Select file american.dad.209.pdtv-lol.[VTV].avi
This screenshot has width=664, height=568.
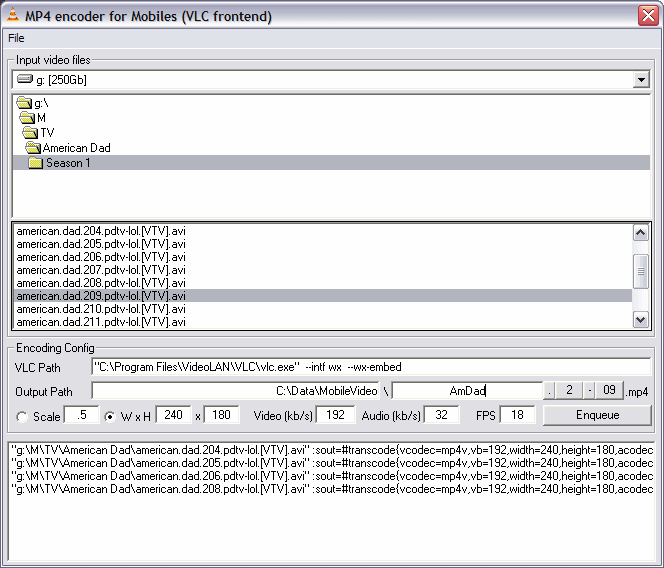[x=323, y=296]
